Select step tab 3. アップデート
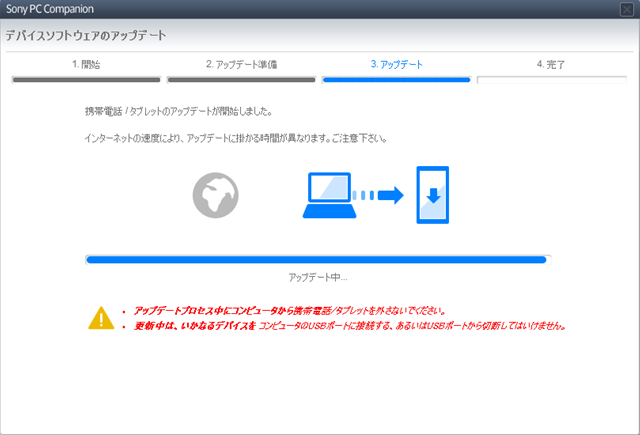 point(396,64)
